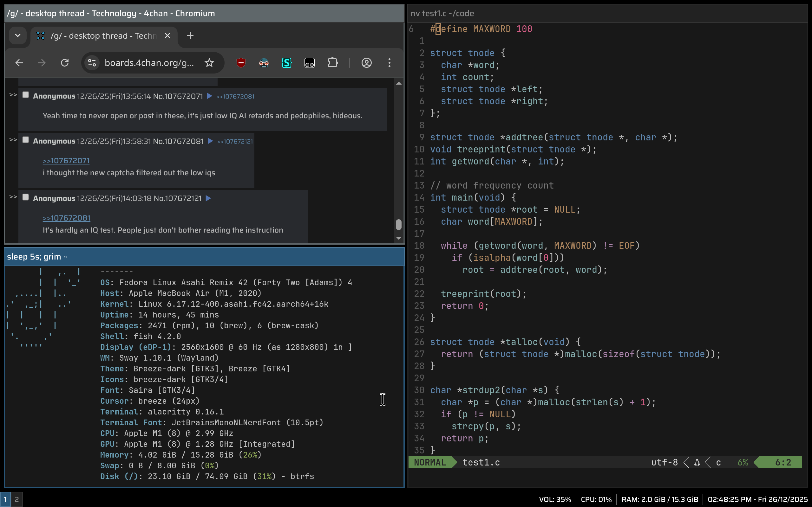812x507 pixels.
Task: Expand the tab search dropdown chevron
Action: pyautogui.click(x=18, y=35)
